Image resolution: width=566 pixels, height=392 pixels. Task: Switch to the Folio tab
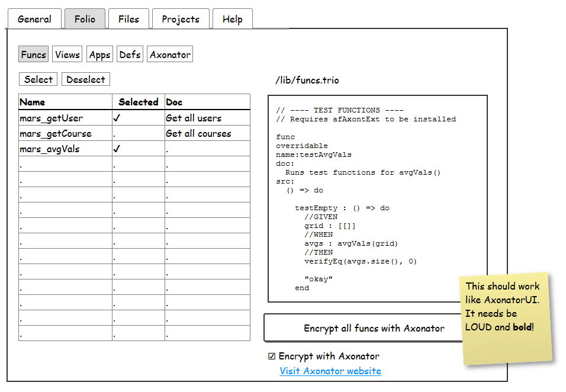tap(85, 19)
